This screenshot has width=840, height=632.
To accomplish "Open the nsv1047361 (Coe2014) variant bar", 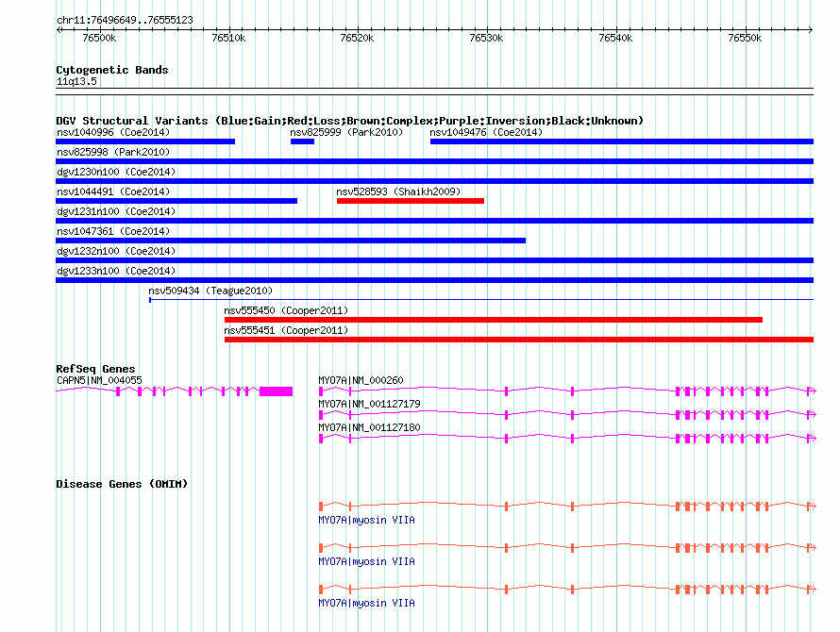I will coord(291,241).
